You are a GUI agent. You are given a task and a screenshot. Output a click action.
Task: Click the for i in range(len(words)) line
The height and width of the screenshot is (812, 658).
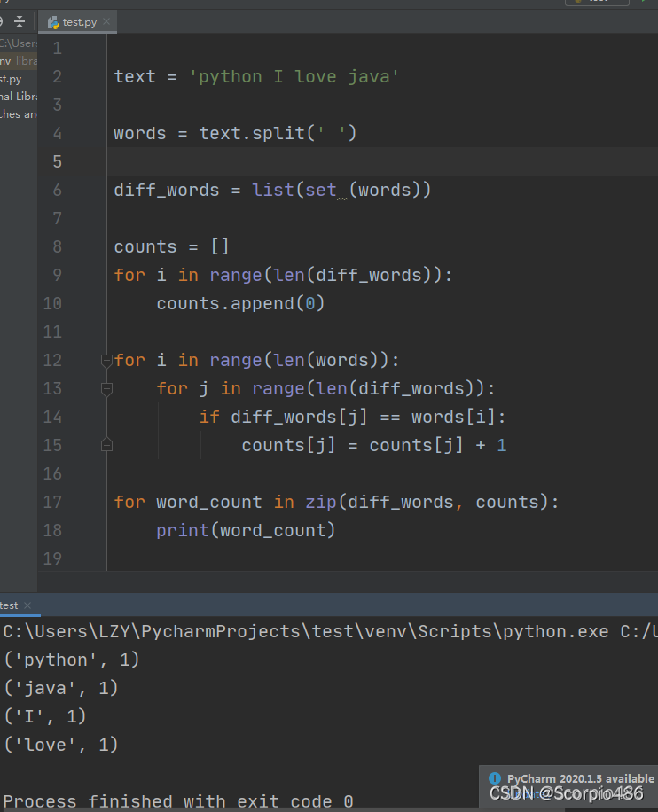click(256, 361)
